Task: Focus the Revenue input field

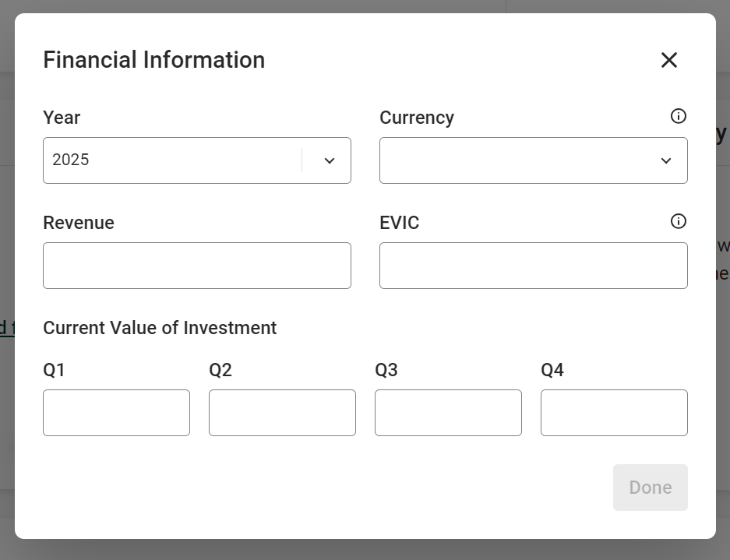Action: point(197,266)
